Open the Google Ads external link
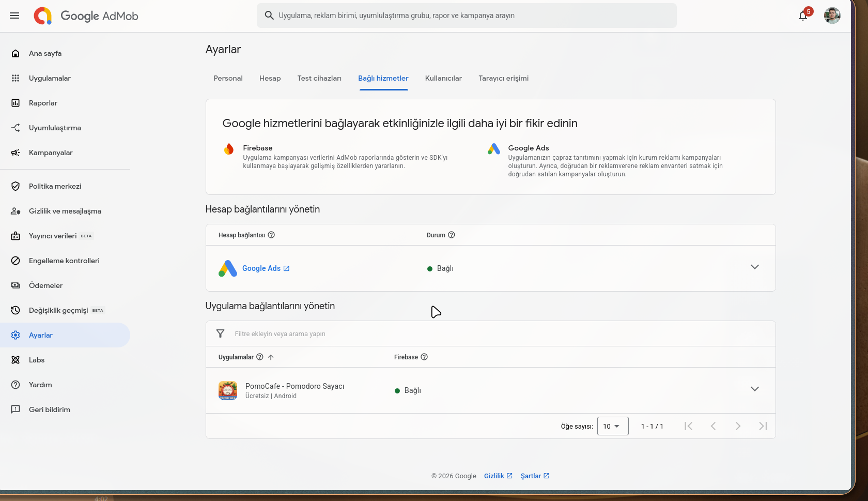868x501 pixels. (x=266, y=268)
